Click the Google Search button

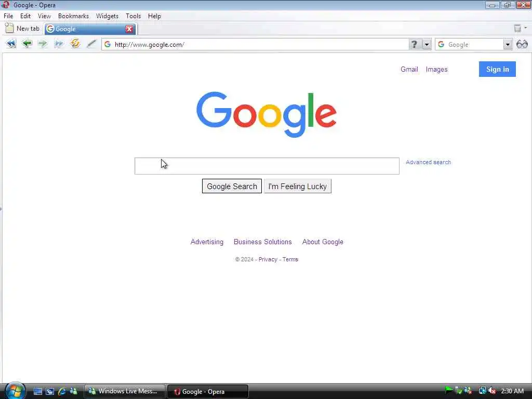[x=232, y=187]
